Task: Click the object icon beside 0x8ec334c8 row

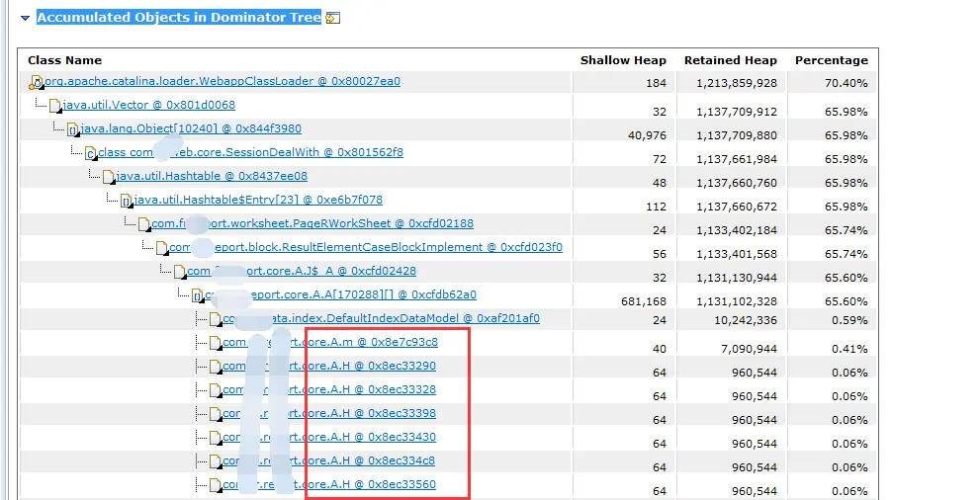Action: (215, 461)
